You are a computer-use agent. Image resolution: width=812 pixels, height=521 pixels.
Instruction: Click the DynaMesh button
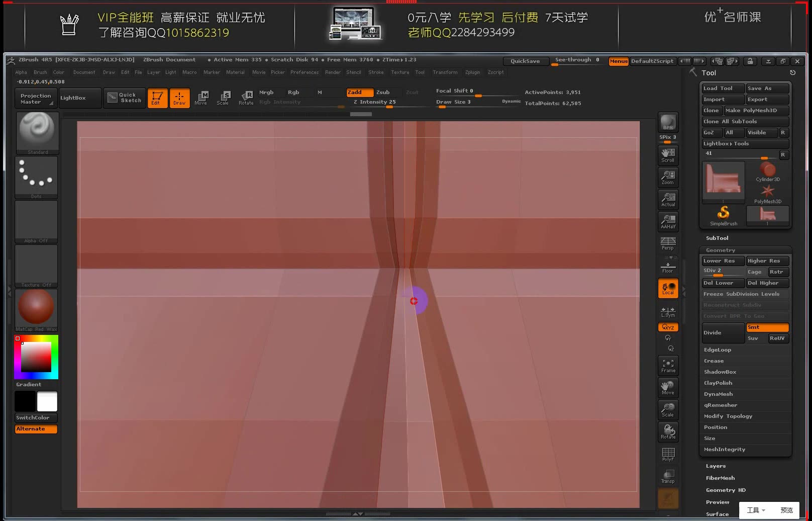click(718, 394)
